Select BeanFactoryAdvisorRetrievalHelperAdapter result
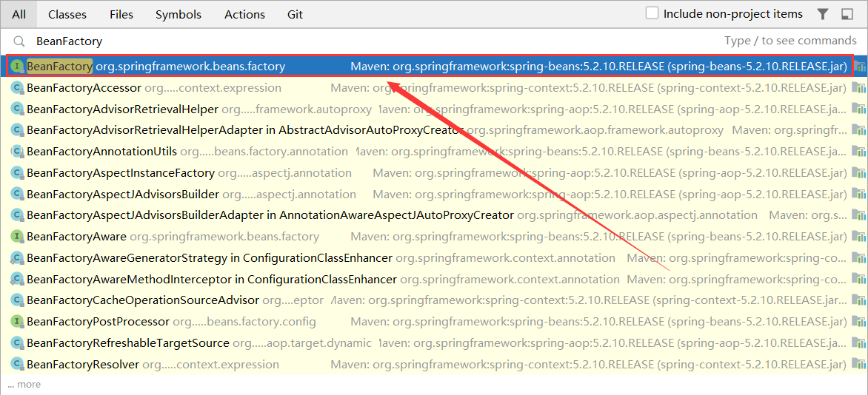The image size is (868, 395). tap(434, 130)
